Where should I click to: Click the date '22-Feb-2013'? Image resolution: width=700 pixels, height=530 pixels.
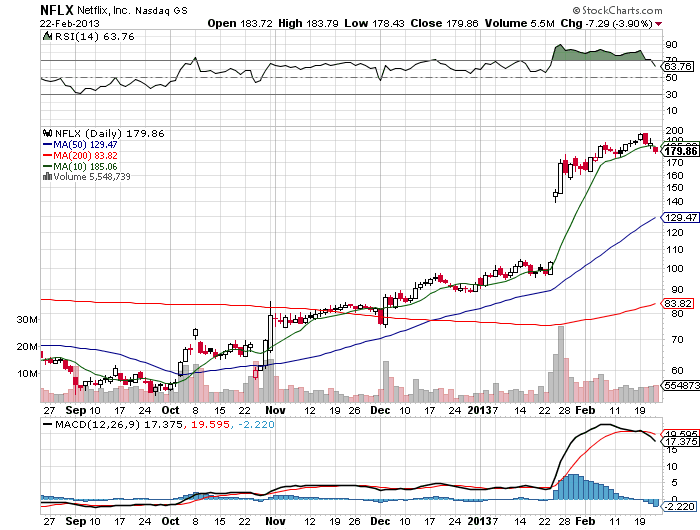tap(70, 24)
